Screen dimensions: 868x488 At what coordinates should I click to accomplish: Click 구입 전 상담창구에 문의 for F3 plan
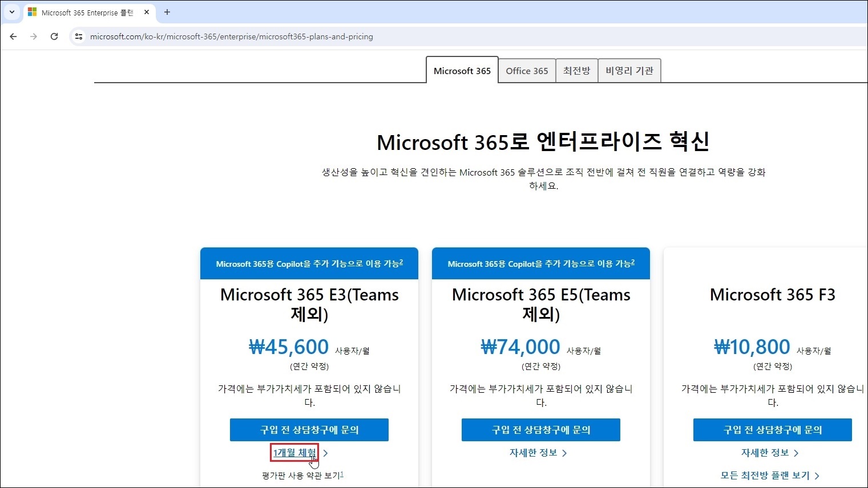coord(773,430)
